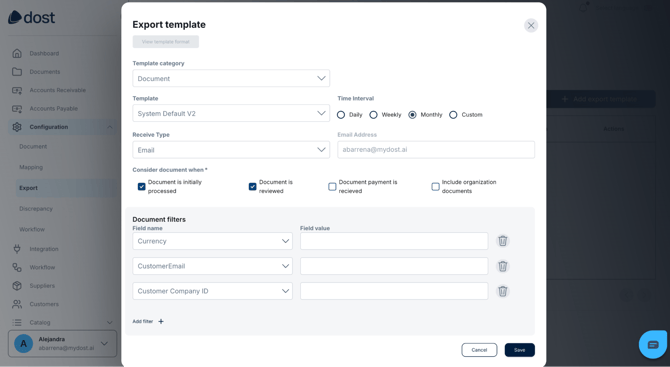This screenshot has width=670, height=367.
Task: Delete the Currency filter with trash icon
Action: coord(503,241)
